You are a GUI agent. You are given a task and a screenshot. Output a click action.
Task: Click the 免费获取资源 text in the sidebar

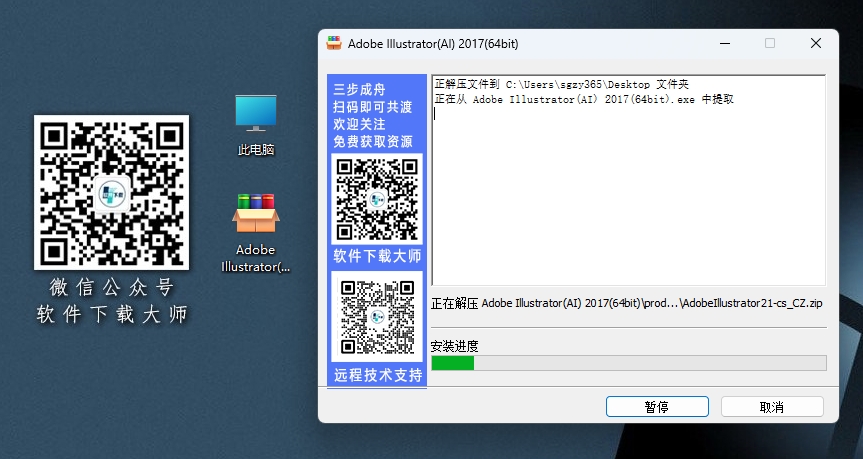373,141
